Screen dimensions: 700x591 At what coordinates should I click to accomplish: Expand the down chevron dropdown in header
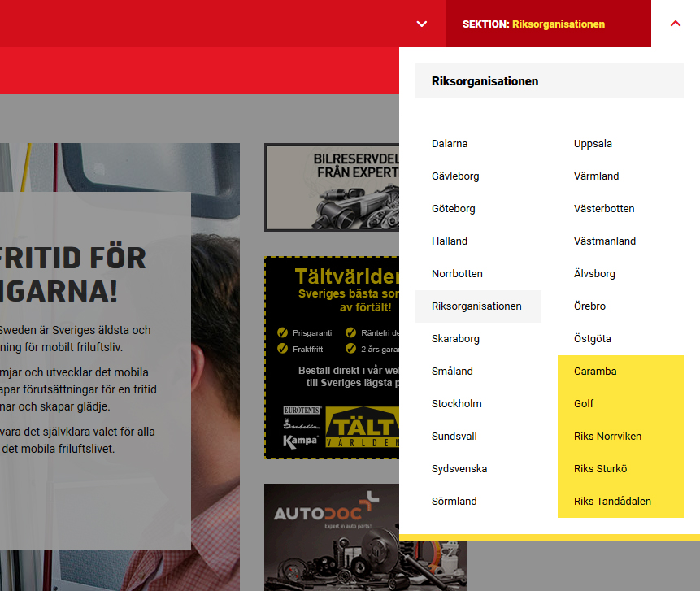tap(421, 24)
